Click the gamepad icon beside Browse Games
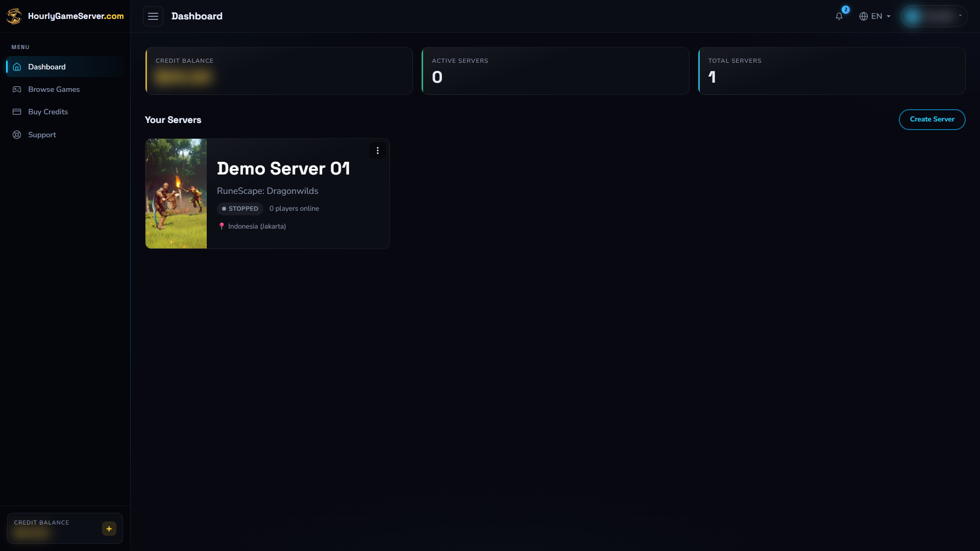 (x=17, y=89)
